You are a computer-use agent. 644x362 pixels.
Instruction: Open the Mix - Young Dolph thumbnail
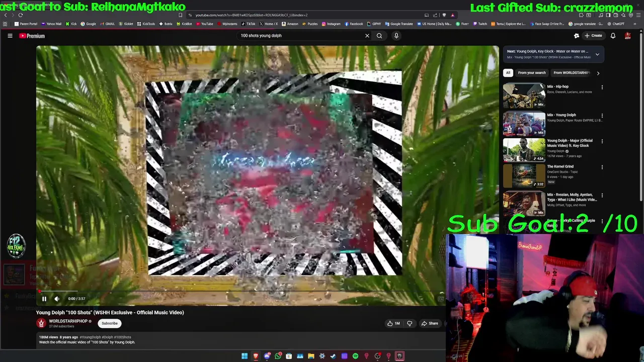524,124
